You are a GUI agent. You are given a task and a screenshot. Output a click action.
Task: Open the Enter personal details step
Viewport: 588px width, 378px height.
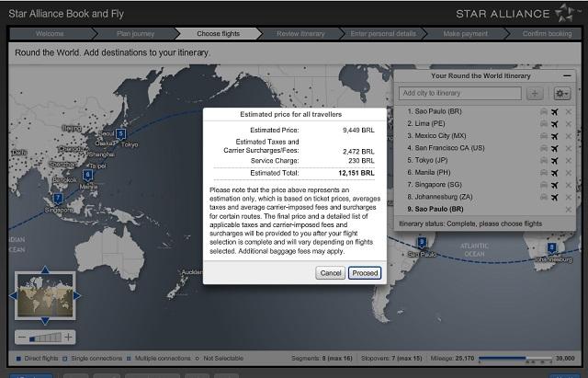click(383, 34)
